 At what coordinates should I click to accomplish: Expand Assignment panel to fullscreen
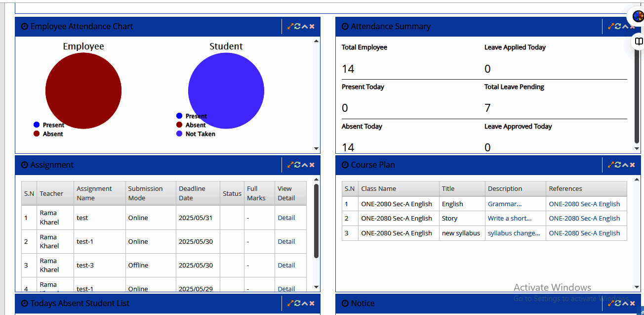pos(290,165)
